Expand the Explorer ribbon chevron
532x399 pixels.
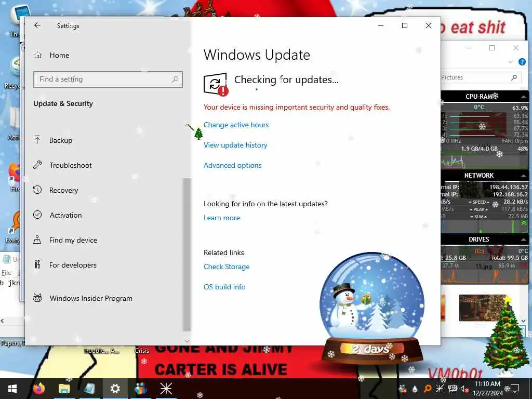(511, 62)
